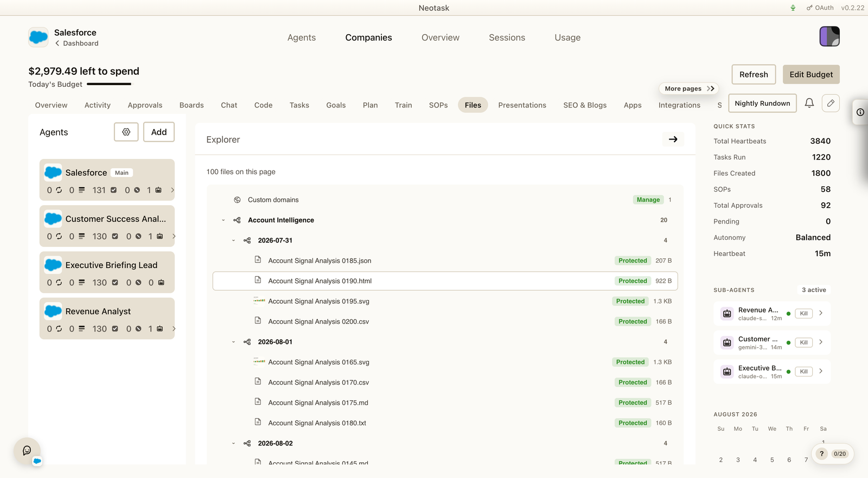This screenshot has width=868, height=478.
Task: Click the Custom domains globe icon
Action: tap(237, 200)
